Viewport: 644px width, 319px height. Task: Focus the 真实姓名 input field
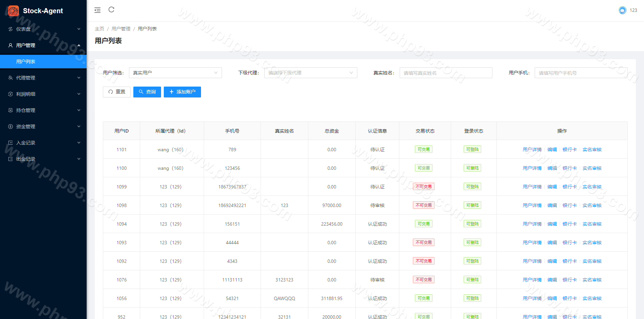[446, 73]
